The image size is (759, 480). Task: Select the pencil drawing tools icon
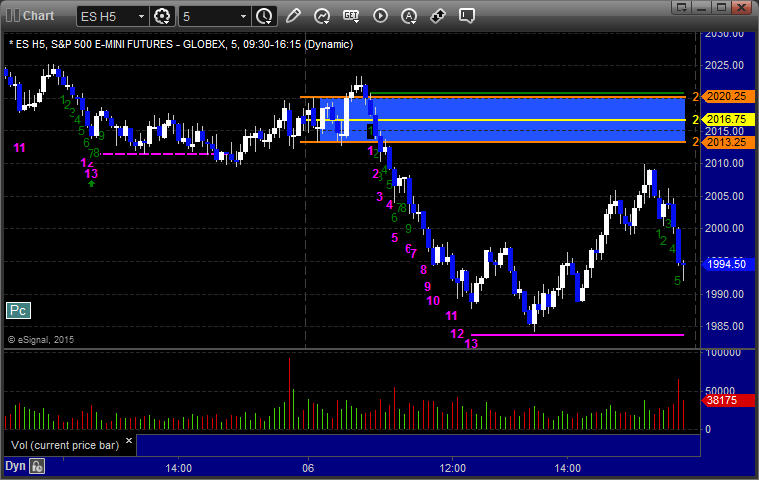coord(293,16)
